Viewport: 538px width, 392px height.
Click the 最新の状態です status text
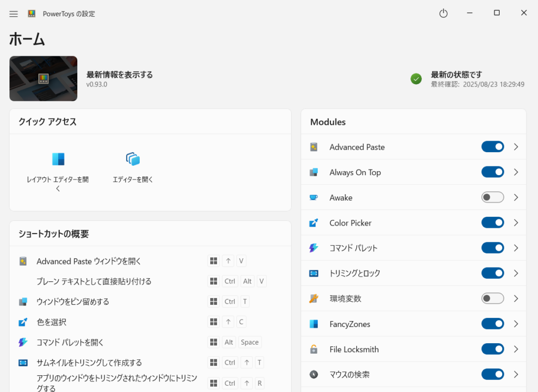coord(457,75)
